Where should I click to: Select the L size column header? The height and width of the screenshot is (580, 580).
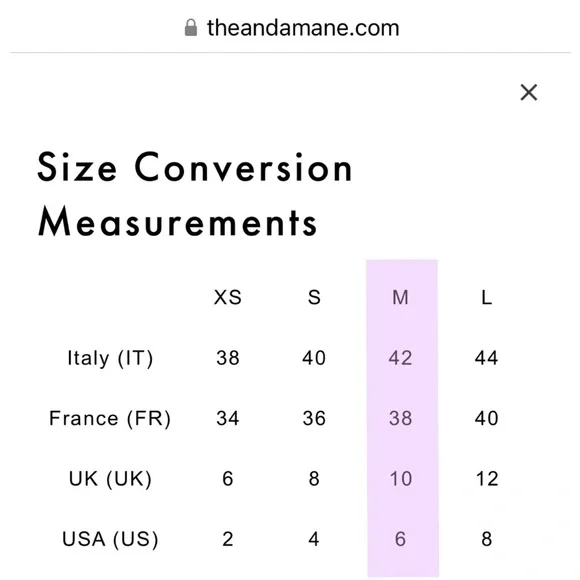486,297
